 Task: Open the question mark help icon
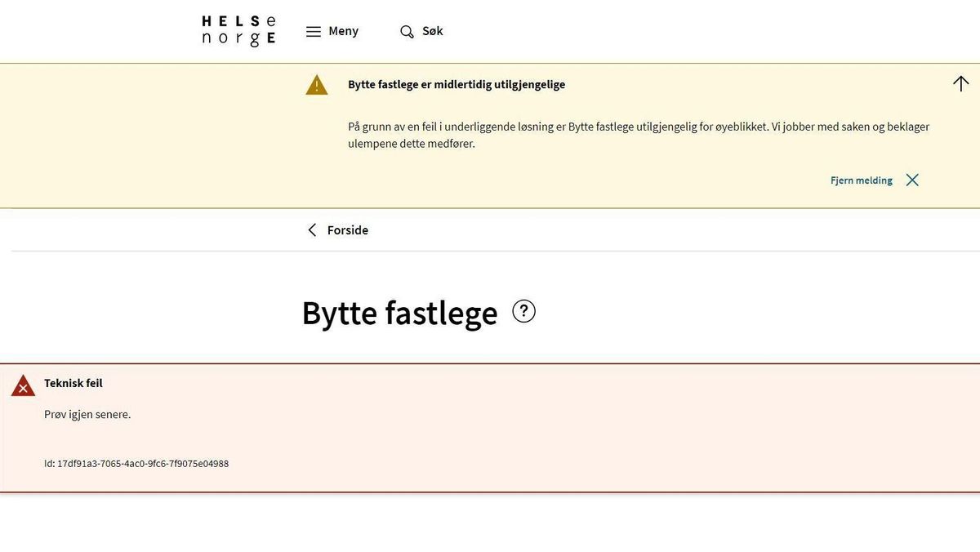point(523,311)
